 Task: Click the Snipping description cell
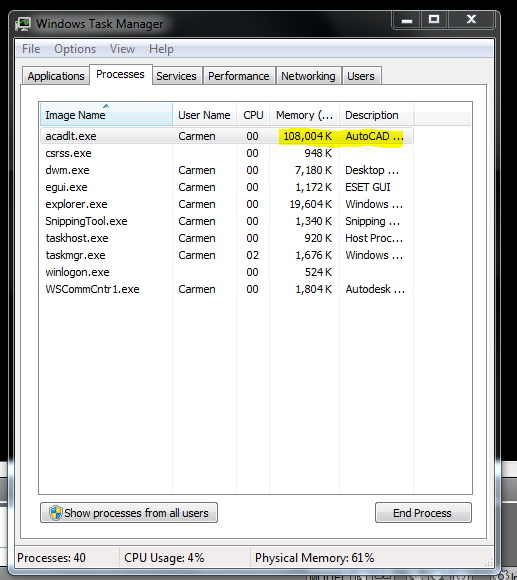pos(373,221)
